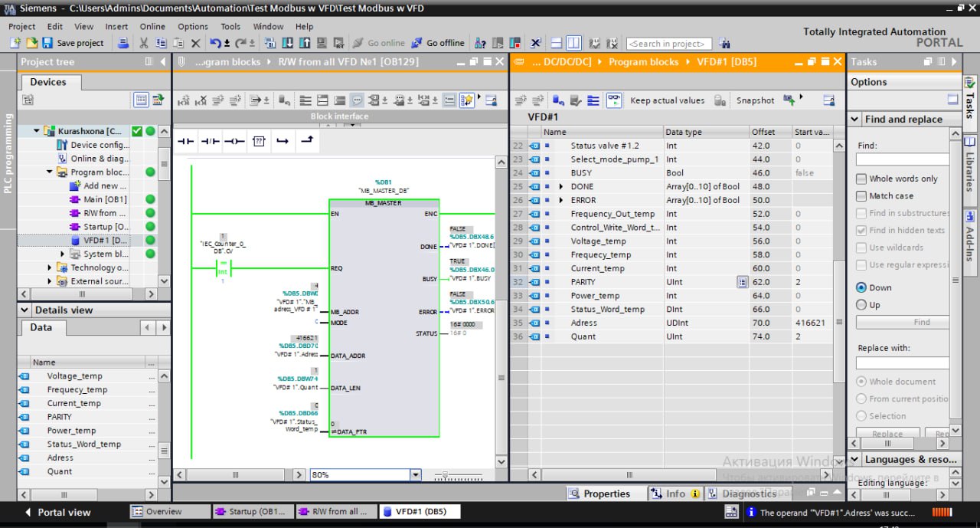Open the Options menu

pyautogui.click(x=193, y=26)
